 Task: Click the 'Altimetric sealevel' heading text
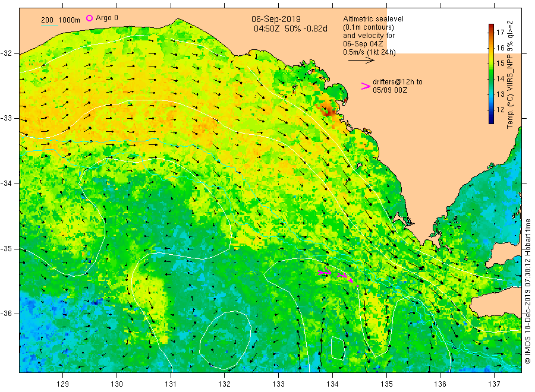click(373, 19)
